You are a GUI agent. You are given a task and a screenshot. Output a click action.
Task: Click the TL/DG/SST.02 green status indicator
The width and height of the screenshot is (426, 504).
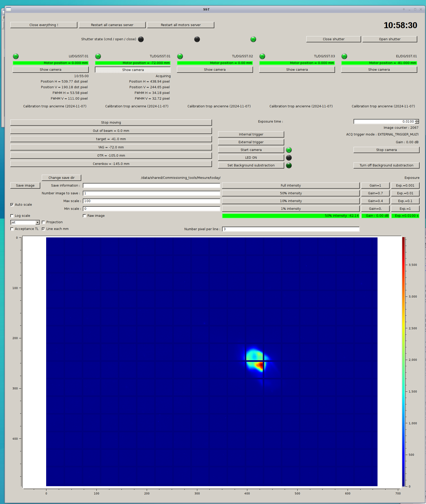tap(180, 56)
